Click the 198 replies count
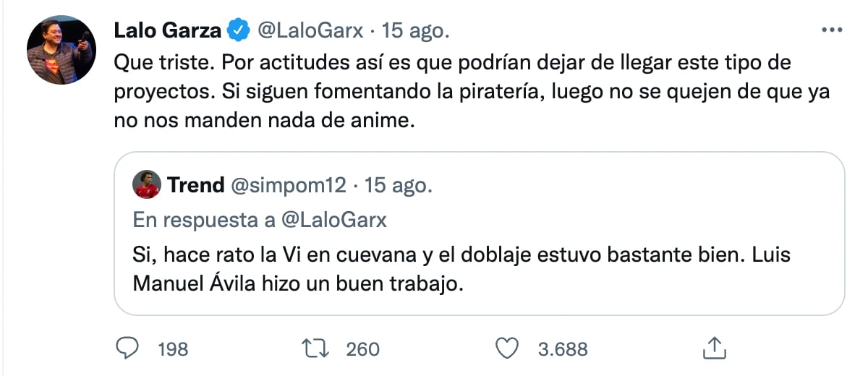868x376 pixels. (x=172, y=349)
